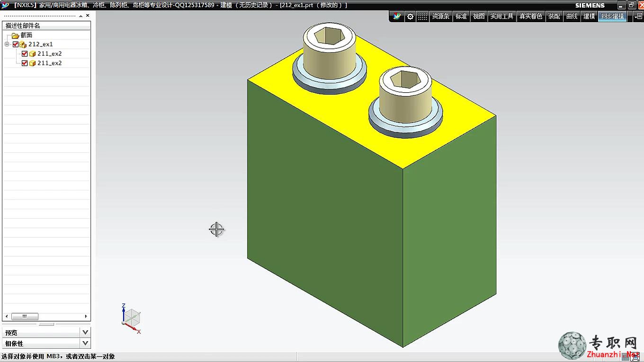The image size is (644, 362).
Task: Click the panel splitter grip above 预览
Action: [x=46, y=324]
